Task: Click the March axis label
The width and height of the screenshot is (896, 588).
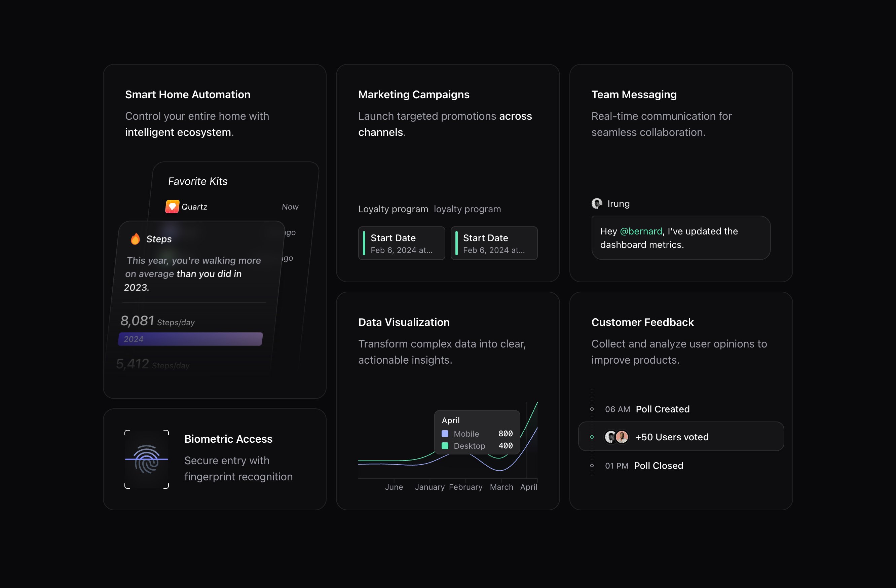Action: pos(501,487)
